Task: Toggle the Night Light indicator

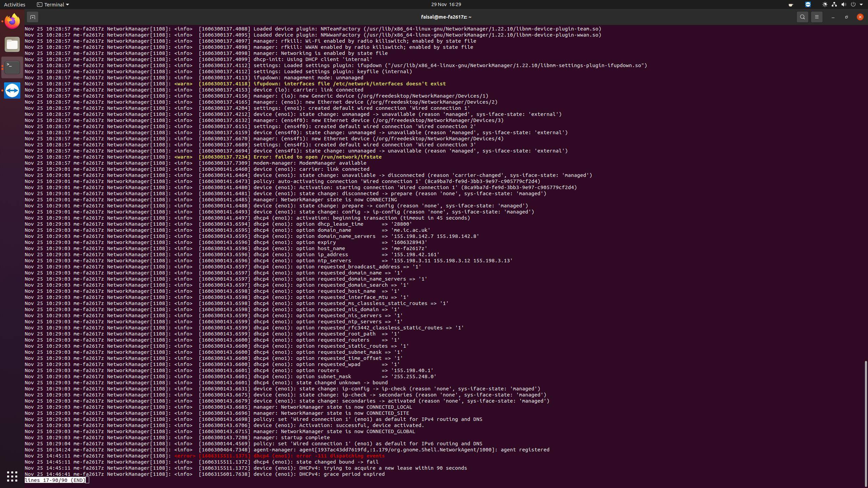Action: (x=825, y=4)
